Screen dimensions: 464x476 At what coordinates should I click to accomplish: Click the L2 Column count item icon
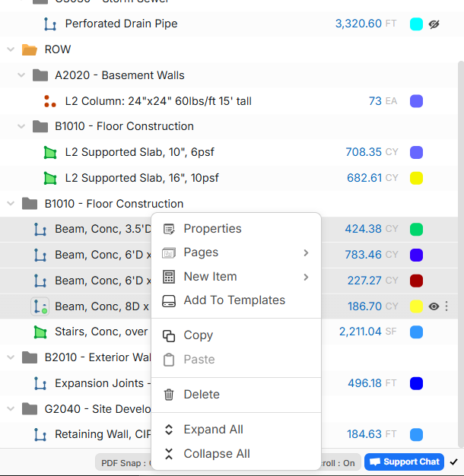click(x=50, y=101)
